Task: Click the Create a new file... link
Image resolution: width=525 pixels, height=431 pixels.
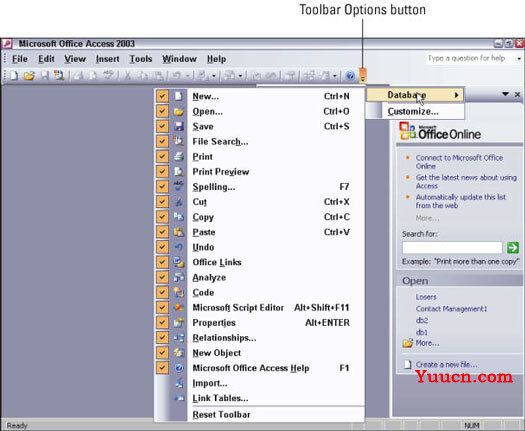Action: [446, 364]
